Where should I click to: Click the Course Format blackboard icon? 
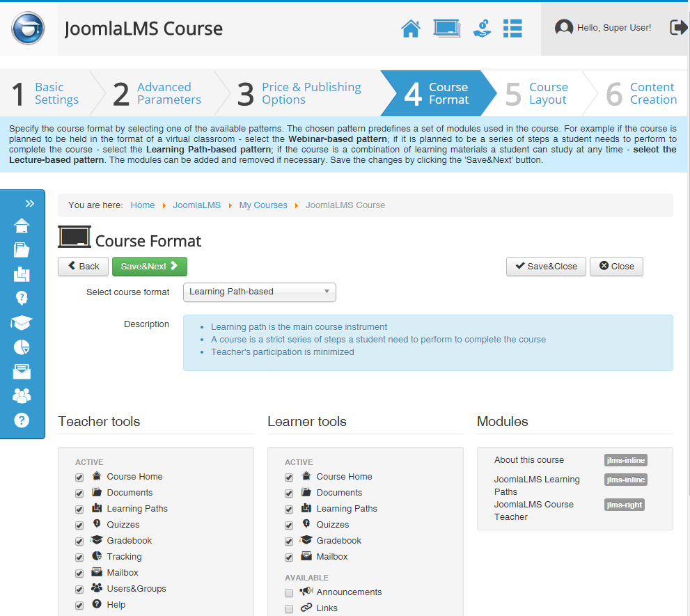[75, 237]
